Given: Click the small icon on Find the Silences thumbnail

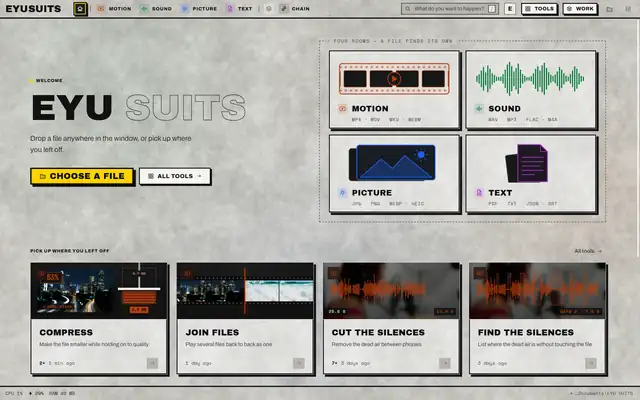Looking at the screenshot, I should [x=480, y=273].
